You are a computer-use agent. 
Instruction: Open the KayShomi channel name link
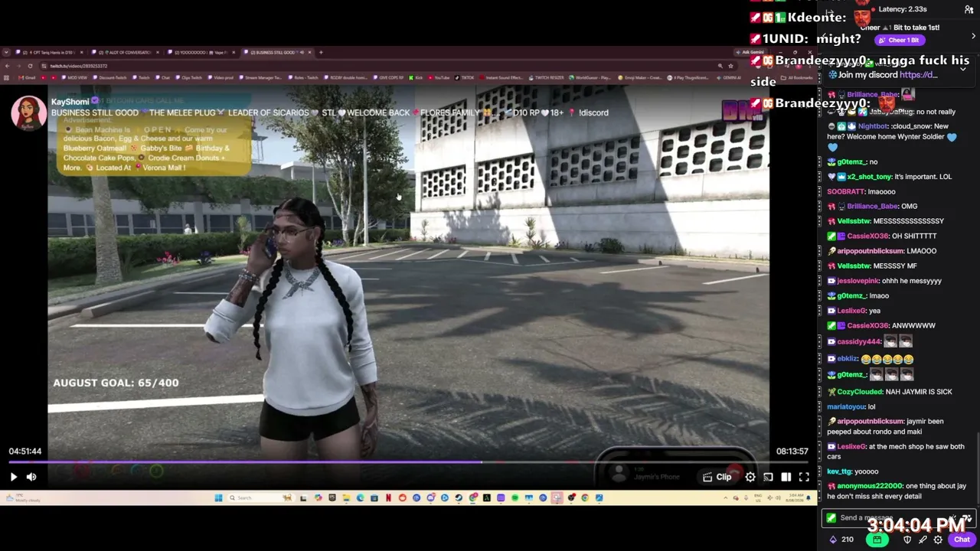pyautogui.click(x=70, y=102)
